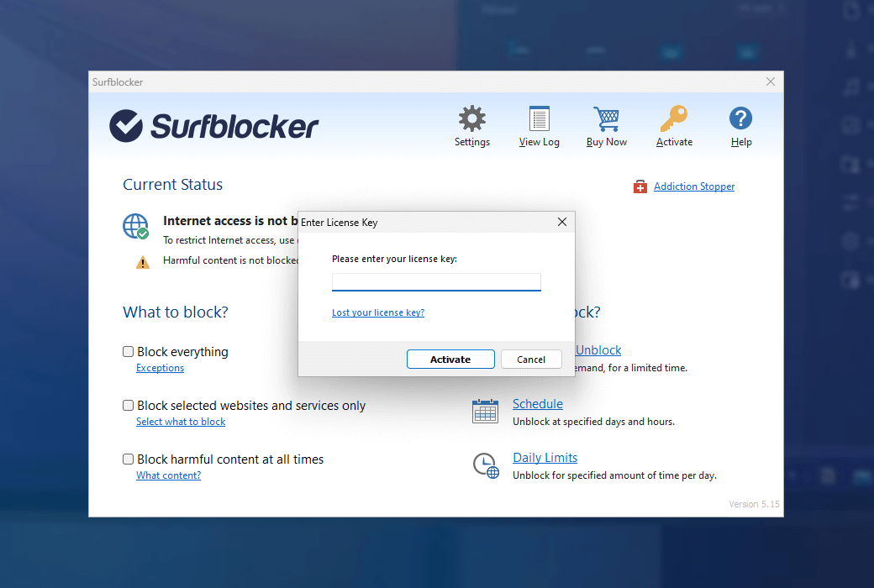
Task: Click the Surfblocker checkmark logo
Action: [126, 125]
